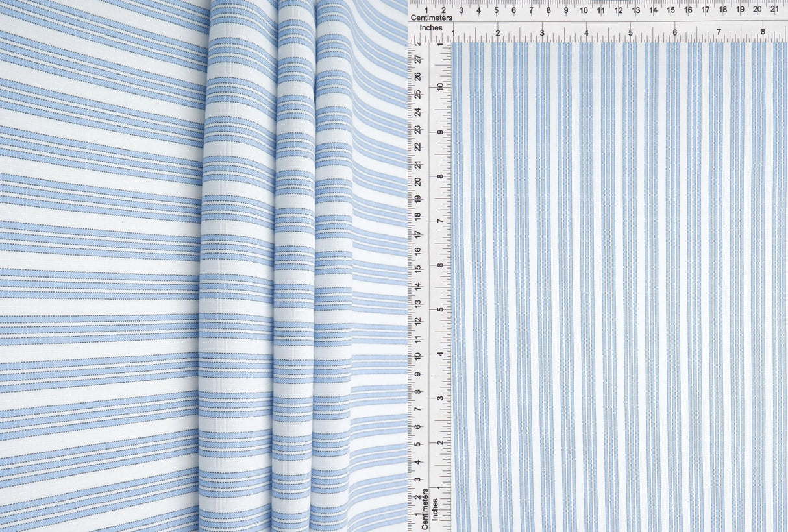Click the draped horizontal-striped fabric on the left

[97, 260]
